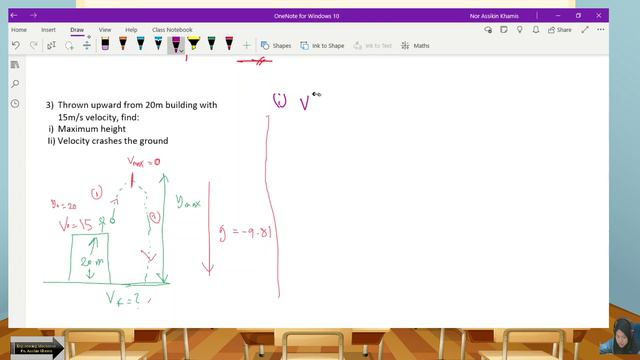This screenshot has width=640, height=360.
Task: Click the Engineering Mechanics arrow badge
Action: [37, 348]
